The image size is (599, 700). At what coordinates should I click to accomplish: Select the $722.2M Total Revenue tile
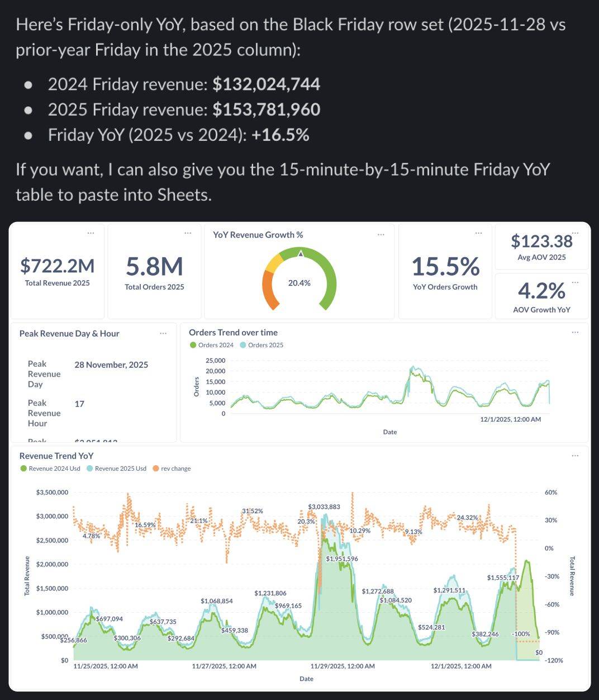click(x=56, y=266)
